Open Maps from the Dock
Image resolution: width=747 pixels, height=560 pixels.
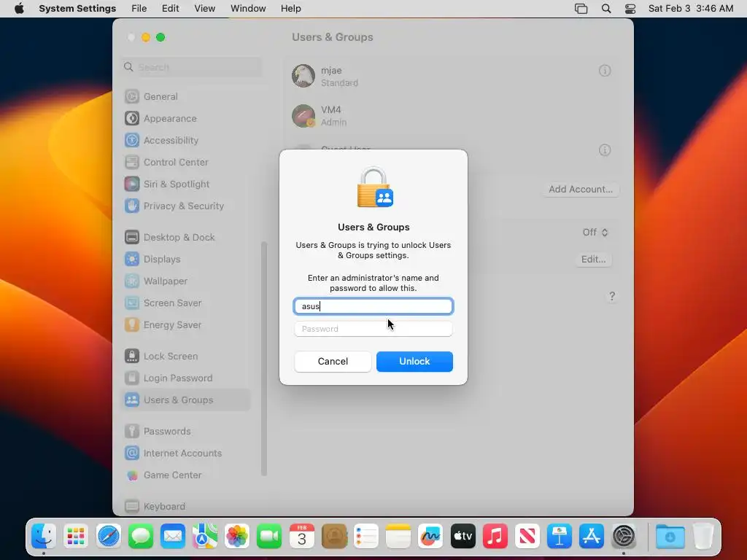[205, 537]
